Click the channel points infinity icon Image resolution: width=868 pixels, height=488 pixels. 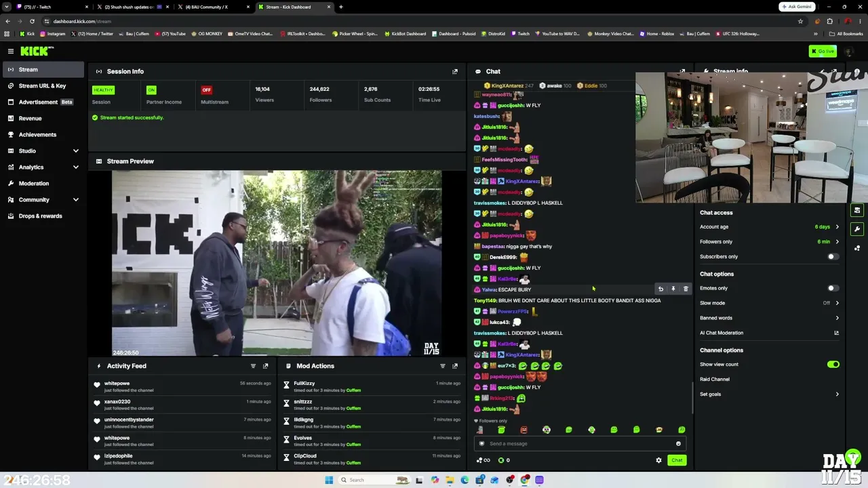click(x=484, y=460)
